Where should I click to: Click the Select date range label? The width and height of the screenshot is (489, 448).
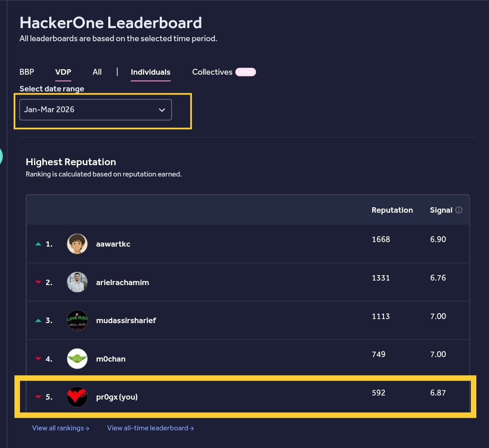[x=52, y=89]
